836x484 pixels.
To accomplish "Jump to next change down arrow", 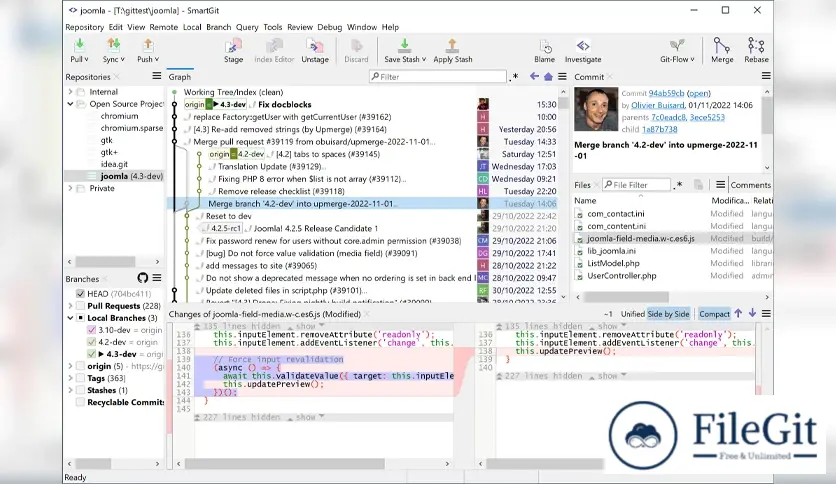I will [752, 313].
